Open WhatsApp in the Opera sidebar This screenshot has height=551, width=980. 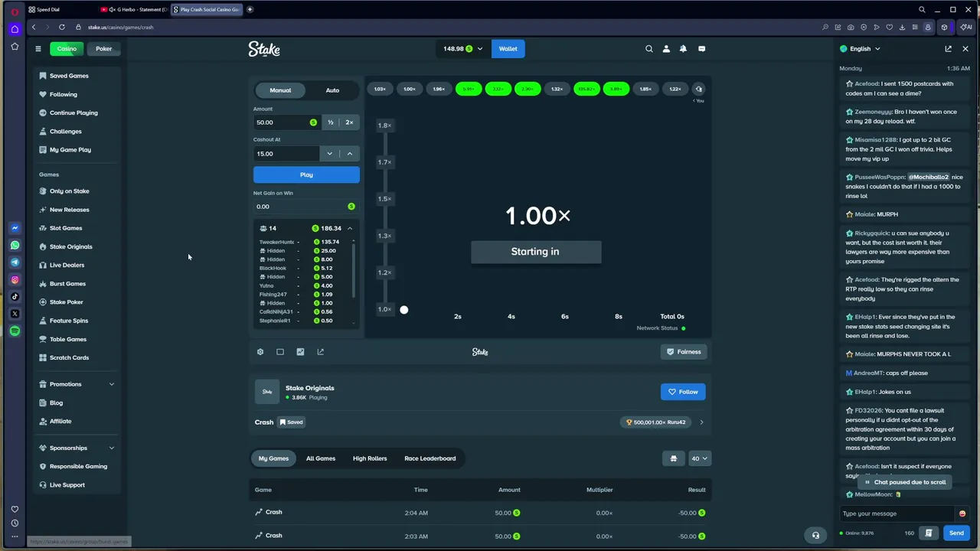15,246
